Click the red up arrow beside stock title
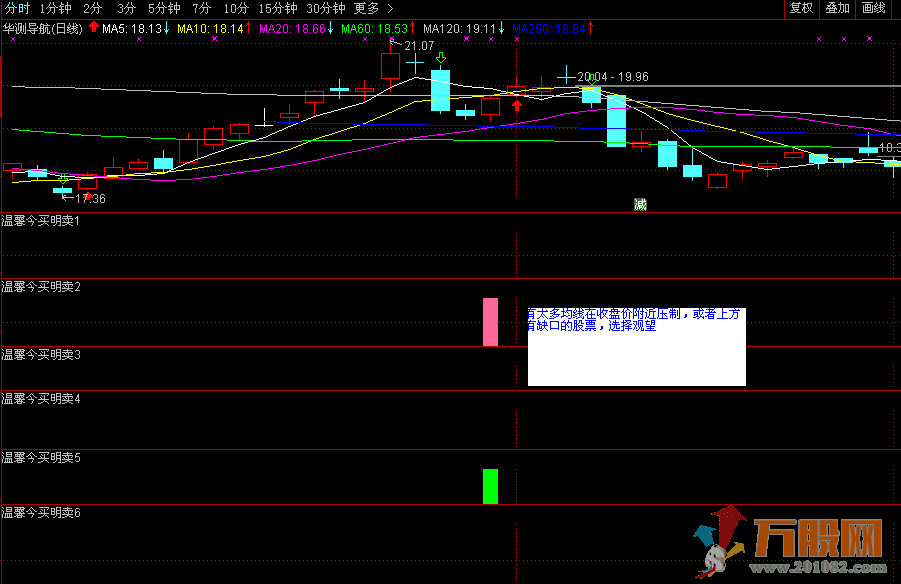901x584 pixels. [94, 28]
